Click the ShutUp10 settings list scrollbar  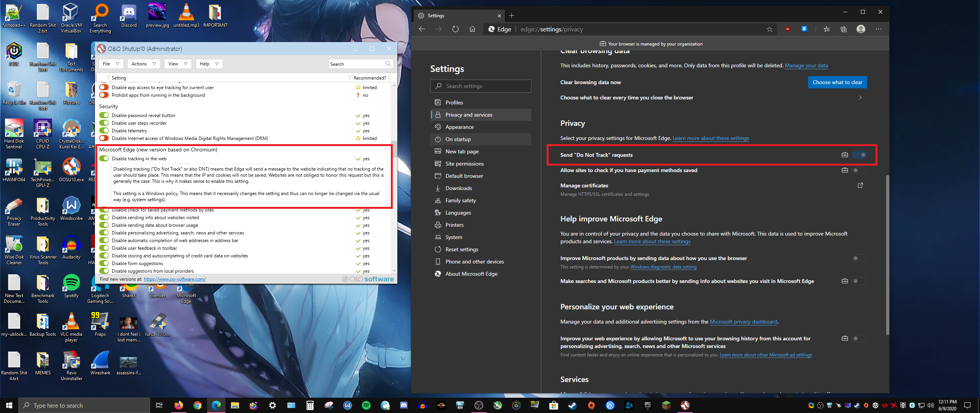point(394,149)
